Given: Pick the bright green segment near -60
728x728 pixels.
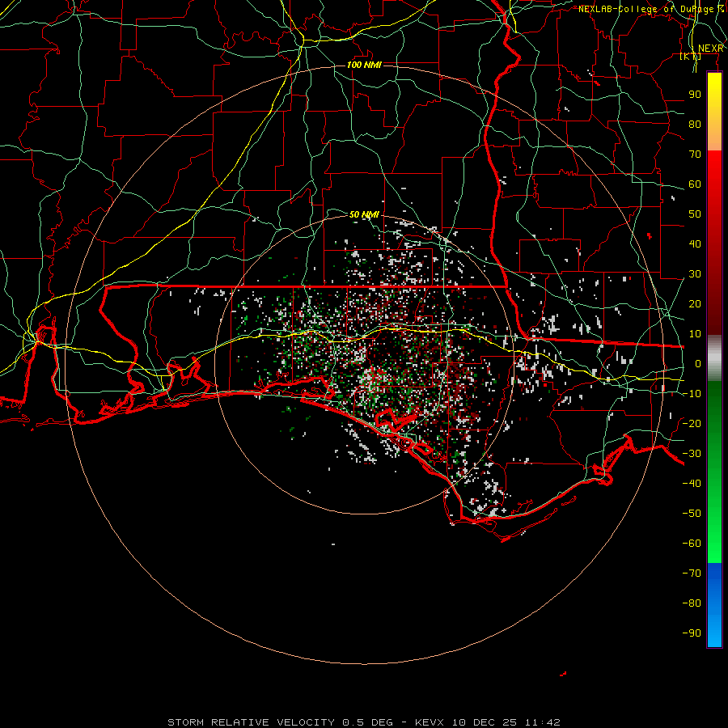Looking at the screenshot, I should tap(714, 544).
